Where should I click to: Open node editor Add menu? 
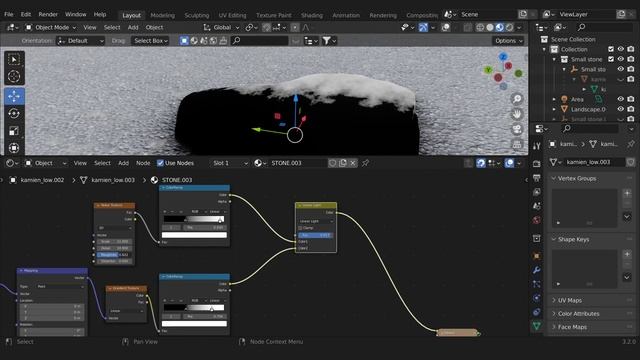(123, 163)
